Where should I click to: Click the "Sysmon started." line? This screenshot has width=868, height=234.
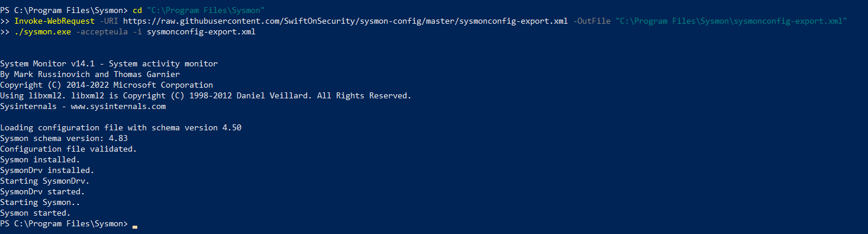point(36,213)
